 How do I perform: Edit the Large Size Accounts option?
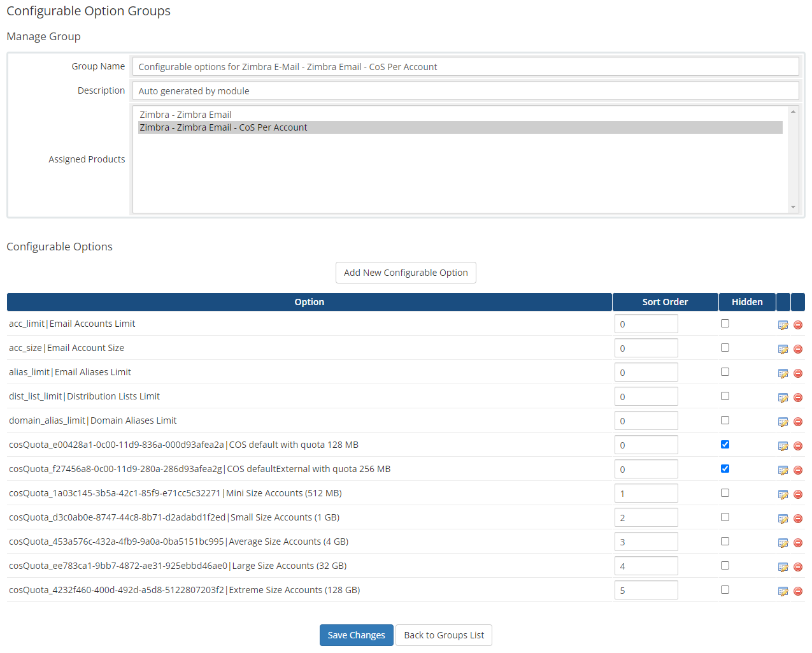[x=783, y=566]
